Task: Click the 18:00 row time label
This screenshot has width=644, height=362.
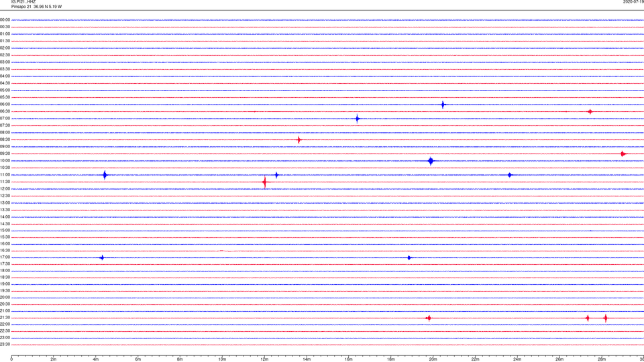Action: [x=5, y=271]
